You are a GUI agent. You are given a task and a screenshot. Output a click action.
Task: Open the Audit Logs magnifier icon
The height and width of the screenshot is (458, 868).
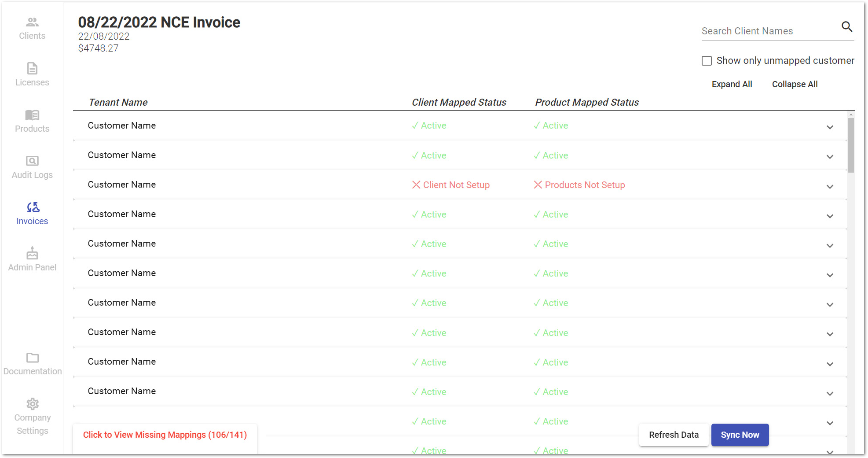tap(32, 161)
